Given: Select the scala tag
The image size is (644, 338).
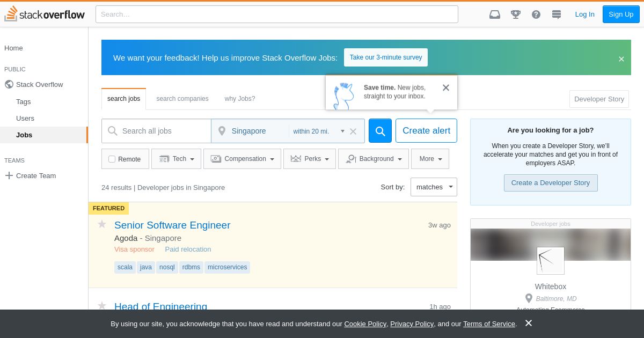Looking at the screenshot, I should coord(125,267).
